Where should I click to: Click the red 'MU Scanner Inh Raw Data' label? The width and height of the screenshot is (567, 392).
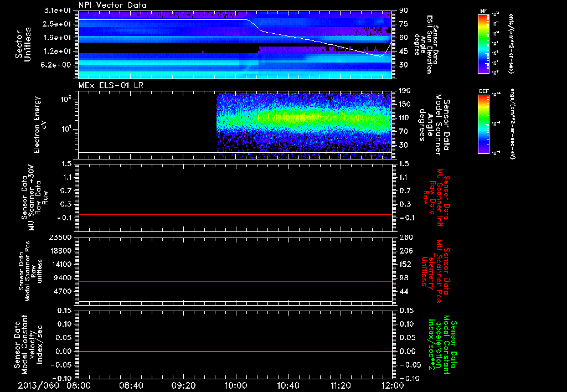pos(436,198)
